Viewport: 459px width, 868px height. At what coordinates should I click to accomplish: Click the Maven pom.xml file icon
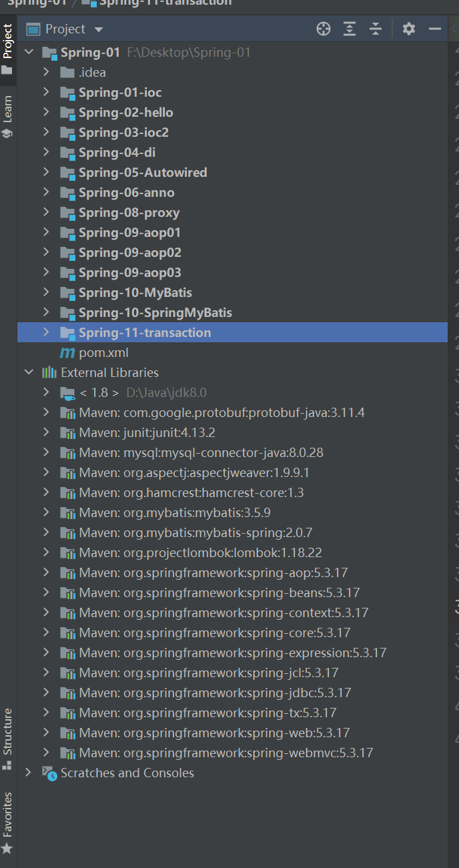67,352
